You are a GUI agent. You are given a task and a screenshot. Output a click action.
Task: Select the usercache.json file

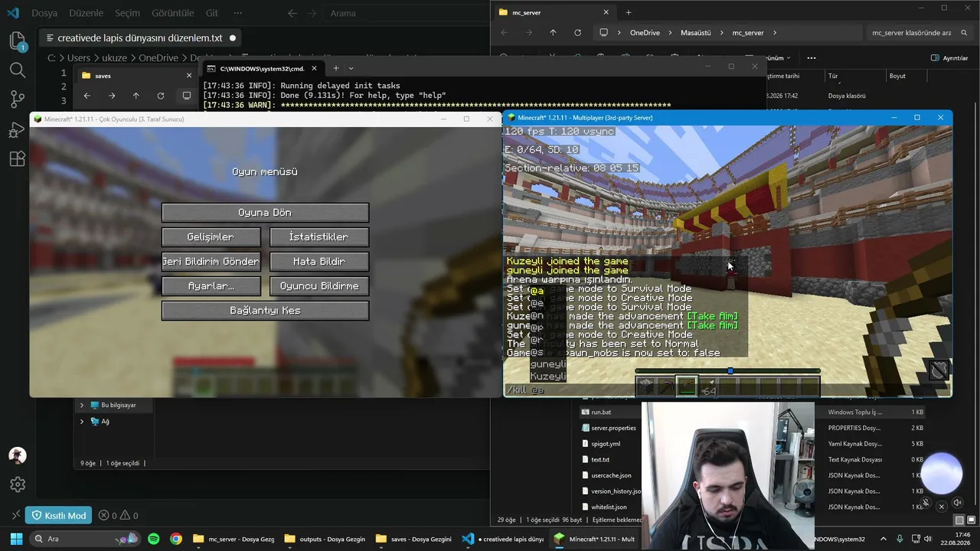[611, 475]
